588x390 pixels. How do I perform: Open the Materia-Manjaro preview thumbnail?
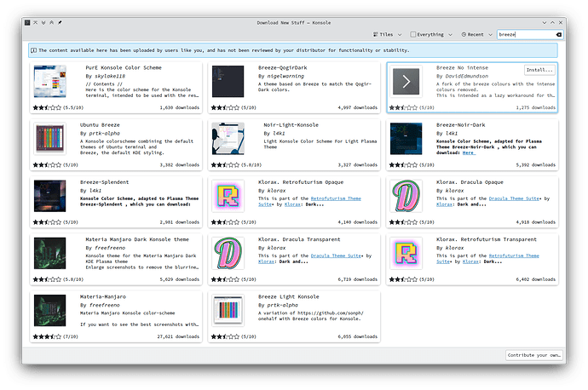(x=50, y=311)
